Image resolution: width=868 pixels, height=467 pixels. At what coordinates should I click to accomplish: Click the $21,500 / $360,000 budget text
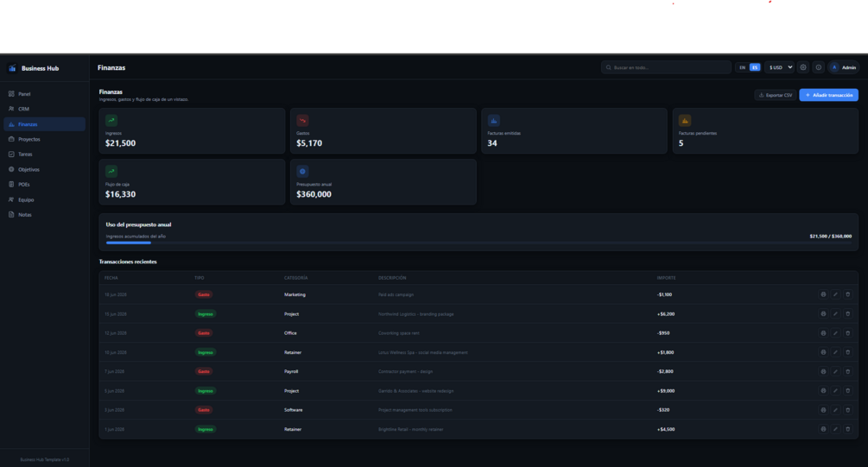(830, 237)
